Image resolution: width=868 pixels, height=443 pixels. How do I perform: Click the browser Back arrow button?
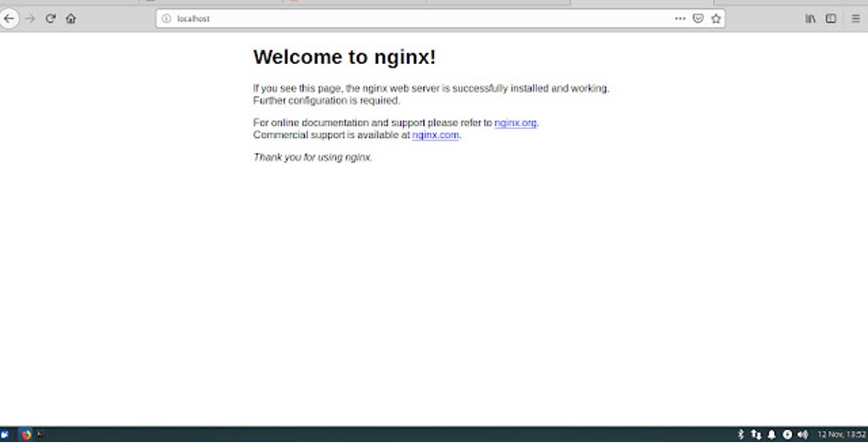9,19
